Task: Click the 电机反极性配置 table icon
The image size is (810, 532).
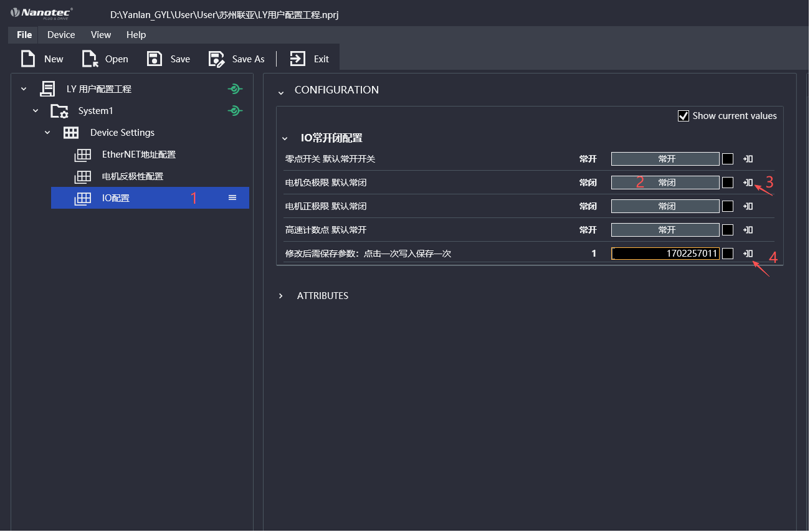Action: click(83, 176)
